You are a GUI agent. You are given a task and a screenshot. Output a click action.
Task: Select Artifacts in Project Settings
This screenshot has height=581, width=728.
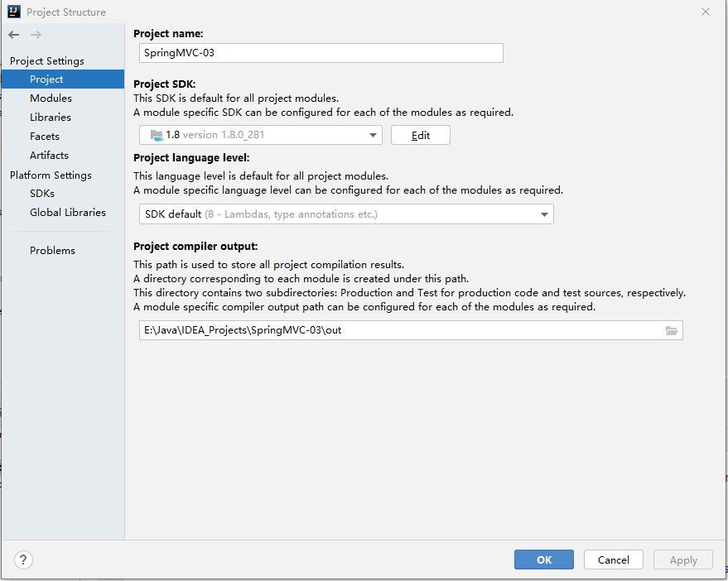coord(49,156)
